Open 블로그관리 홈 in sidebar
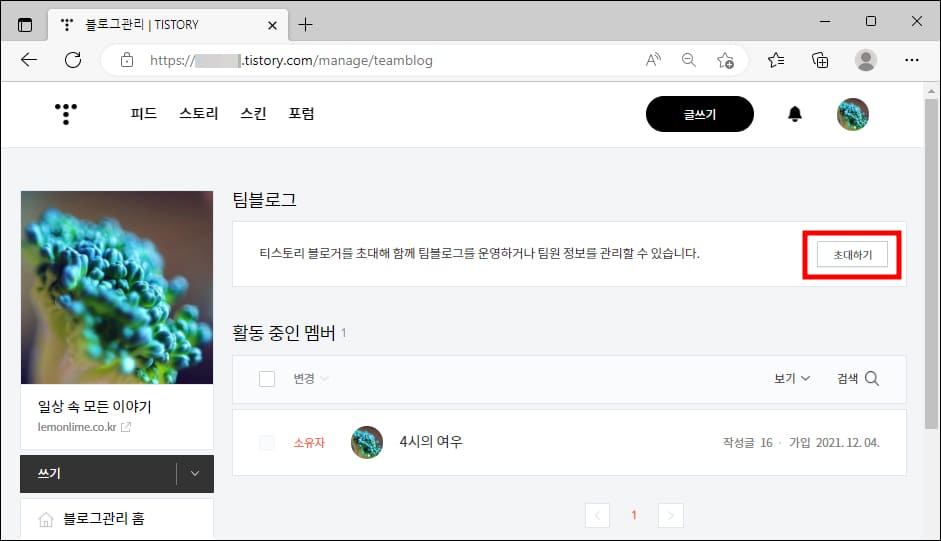Screen dimensions: 941x541 pyautogui.click(x=104, y=519)
